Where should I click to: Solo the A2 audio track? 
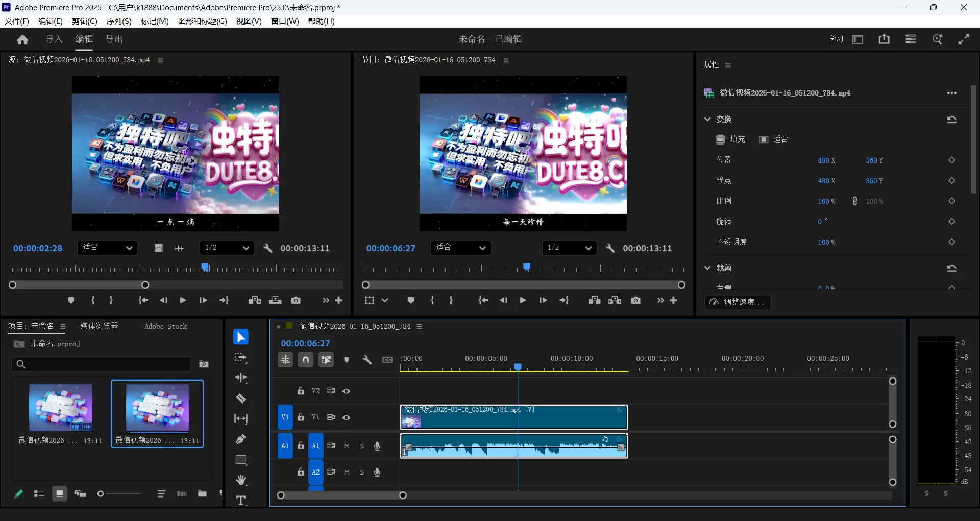pyautogui.click(x=362, y=472)
